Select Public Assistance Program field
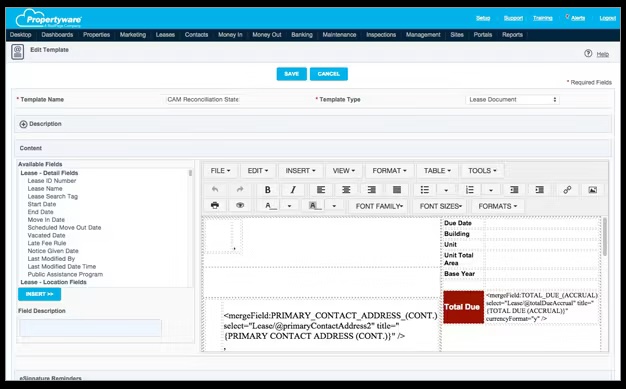 tap(65, 274)
